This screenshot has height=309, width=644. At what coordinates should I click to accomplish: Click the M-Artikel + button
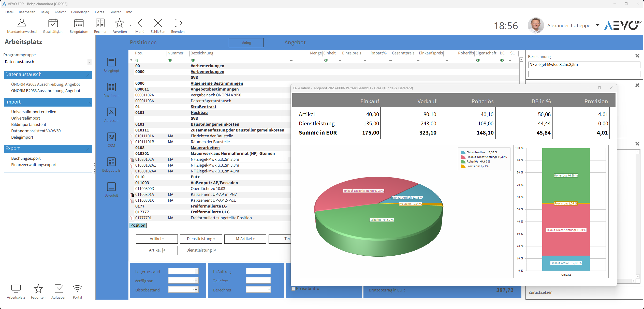245,239
